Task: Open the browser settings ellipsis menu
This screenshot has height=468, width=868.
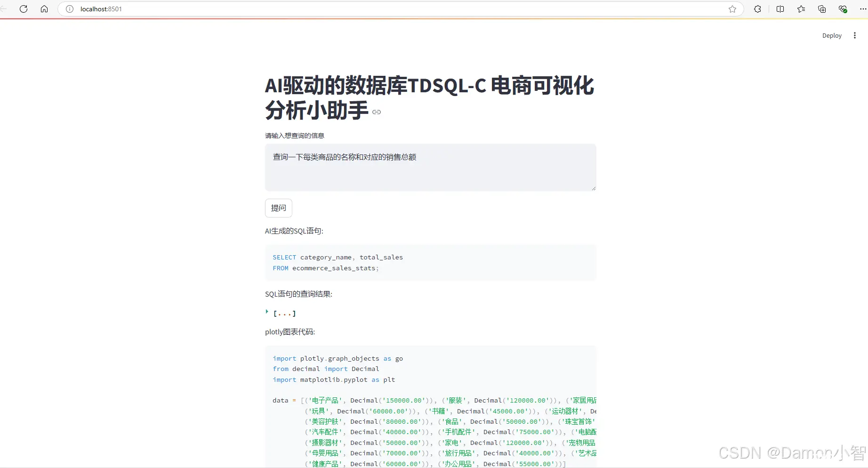Action: point(863,9)
